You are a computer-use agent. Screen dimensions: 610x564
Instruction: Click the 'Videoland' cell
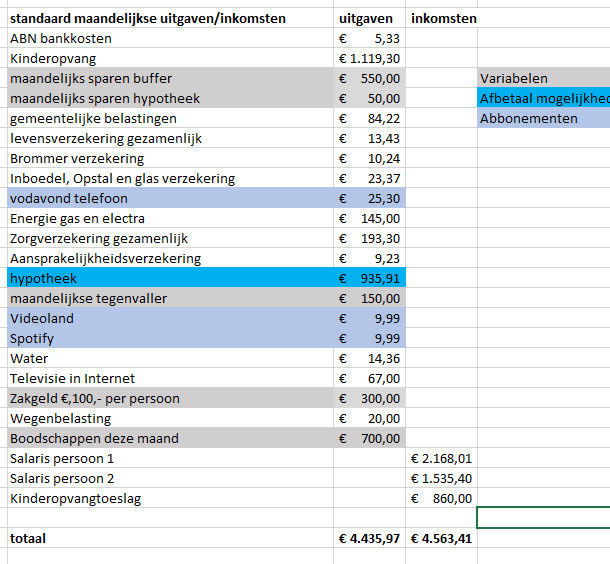coord(170,319)
